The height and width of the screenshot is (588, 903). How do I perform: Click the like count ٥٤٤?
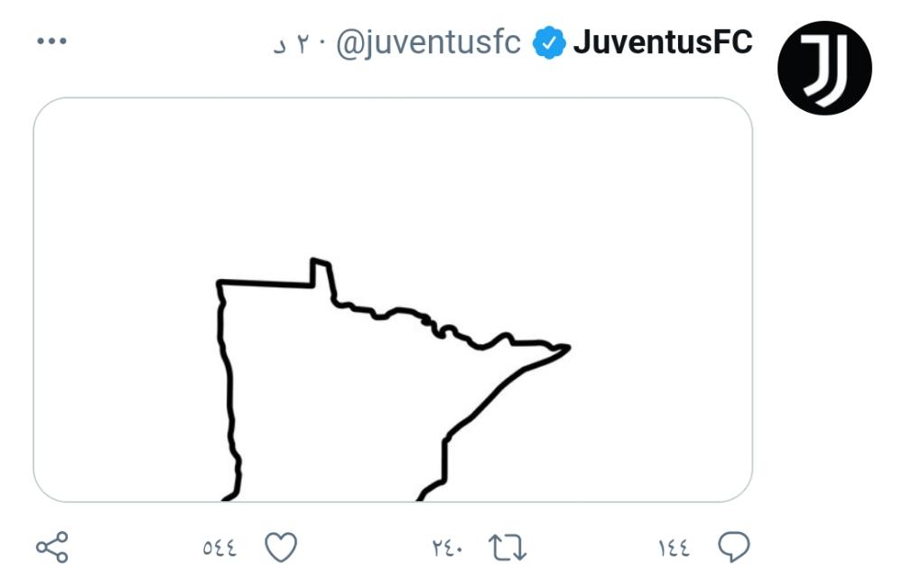click(x=219, y=547)
